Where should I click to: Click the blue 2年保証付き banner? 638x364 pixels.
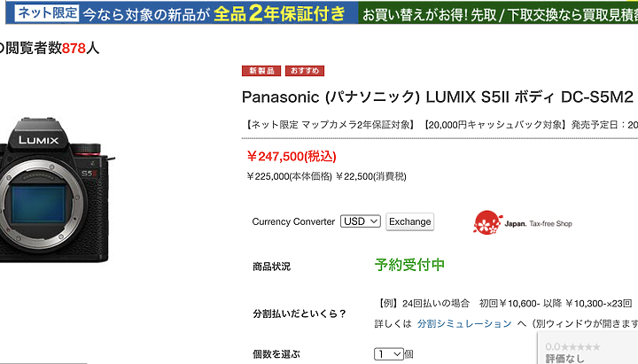[182, 13]
